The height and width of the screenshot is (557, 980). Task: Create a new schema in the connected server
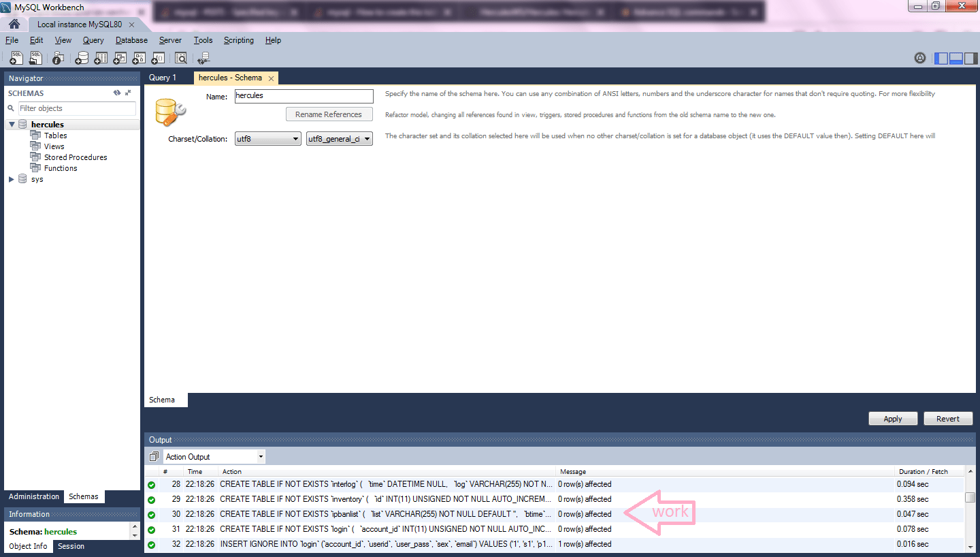coord(81,58)
